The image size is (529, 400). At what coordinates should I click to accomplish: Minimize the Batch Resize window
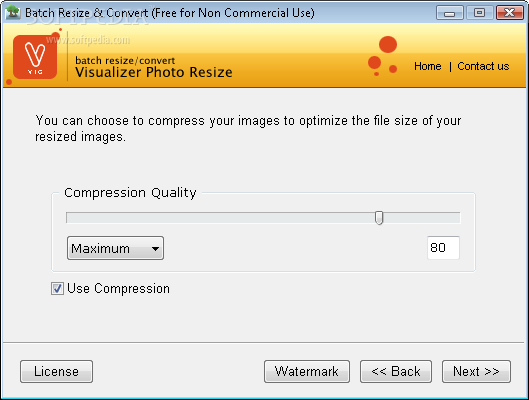(449, 13)
